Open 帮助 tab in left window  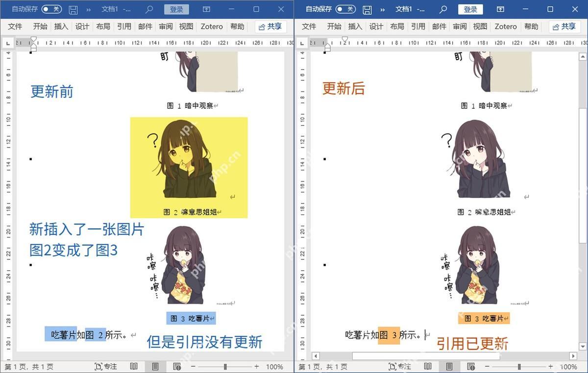point(237,26)
